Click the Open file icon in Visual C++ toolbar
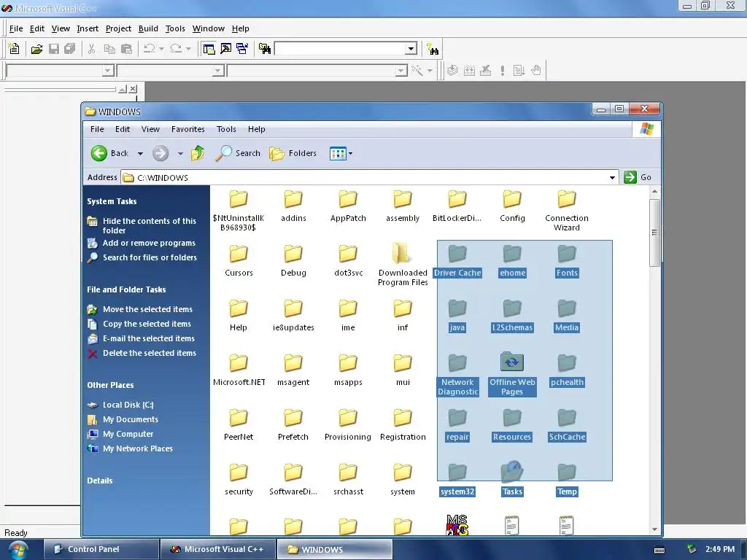 (x=36, y=49)
